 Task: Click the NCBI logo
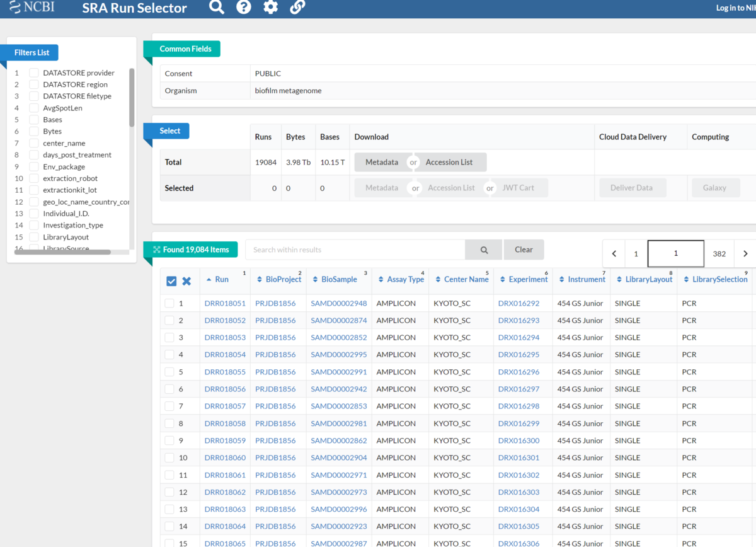[x=31, y=8]
